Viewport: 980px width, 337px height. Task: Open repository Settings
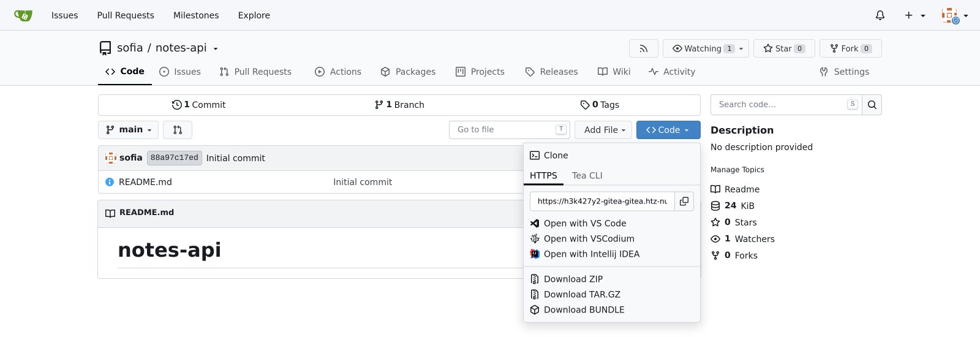point(845,72)
